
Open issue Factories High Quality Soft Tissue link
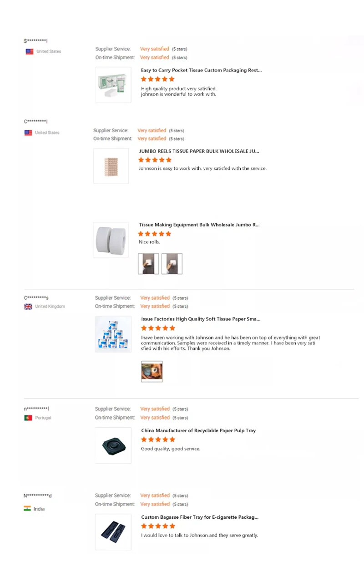coord(201,319)
